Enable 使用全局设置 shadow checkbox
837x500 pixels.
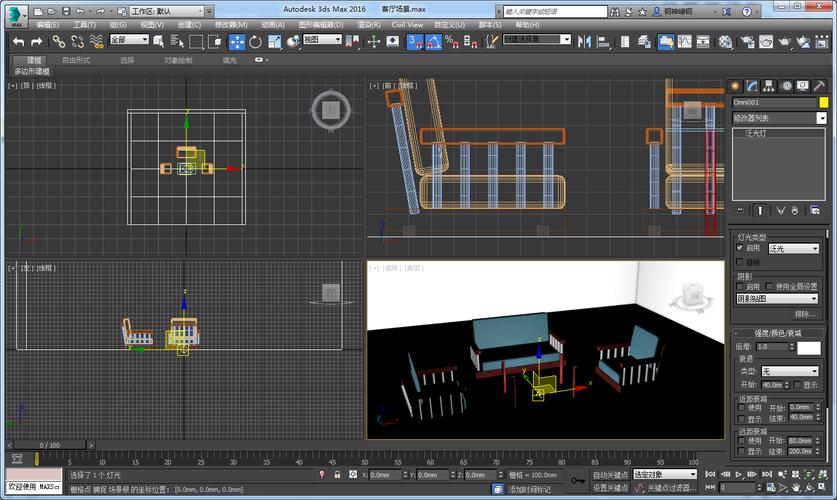coord(770,286)
